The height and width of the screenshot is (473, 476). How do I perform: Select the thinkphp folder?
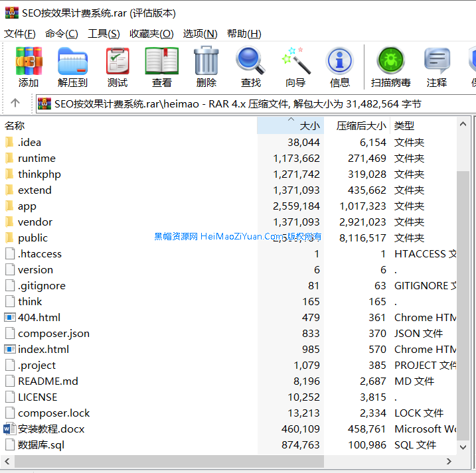click(x=39, y=174)
